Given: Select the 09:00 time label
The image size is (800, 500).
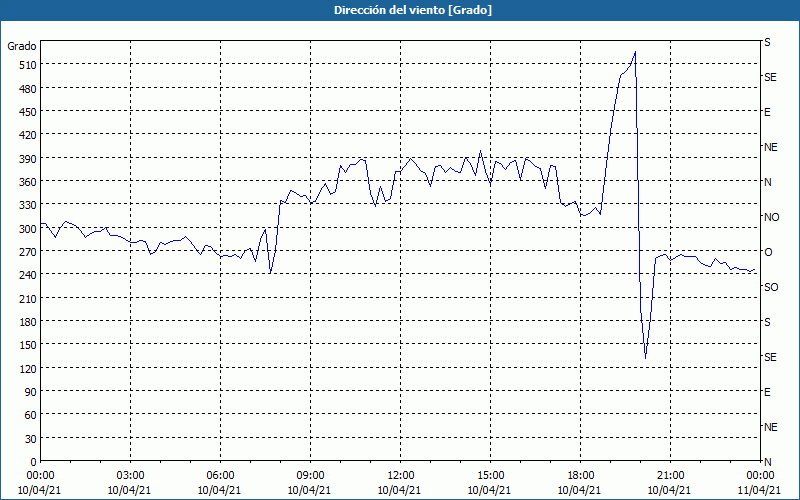Looking at the screenshot, I should 310,476.
